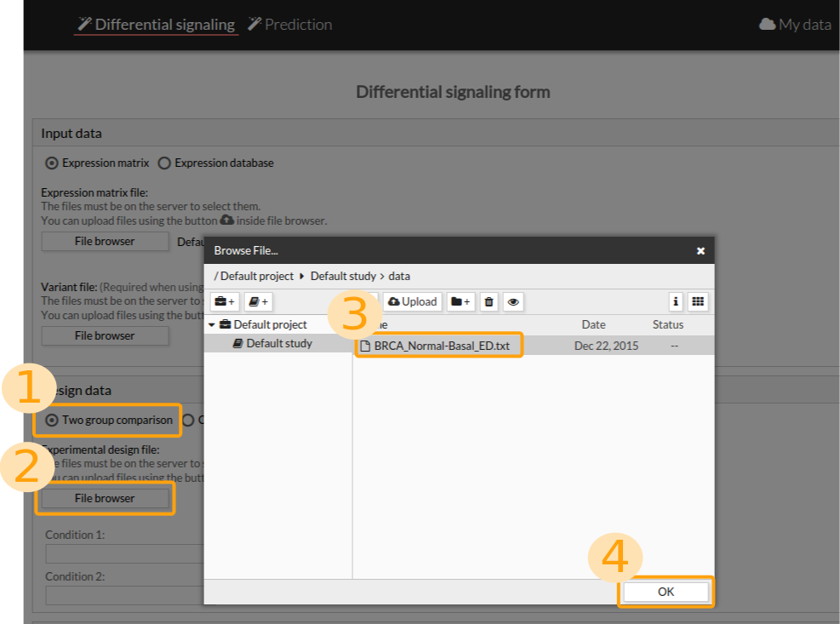The height and width of the screenshot is (624, 840).
Task: Click the add new project briefcase icon
Action: tap(225, 301)
